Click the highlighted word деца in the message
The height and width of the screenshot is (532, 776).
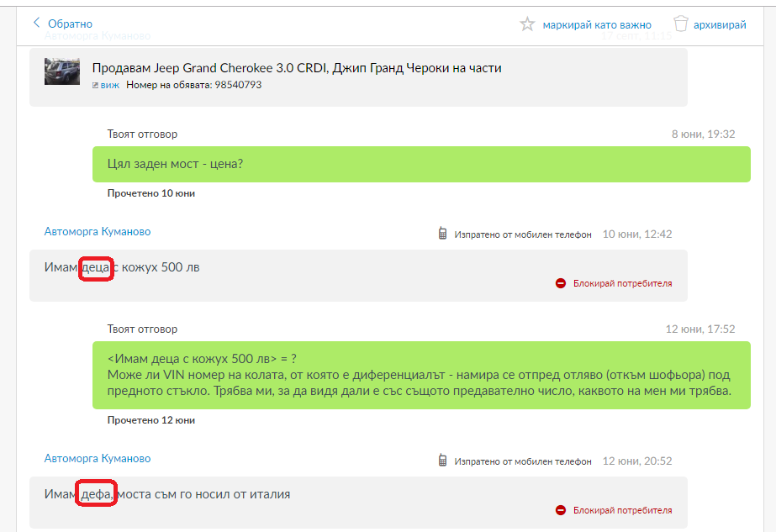pyautogui.click(x=96, y=267)
